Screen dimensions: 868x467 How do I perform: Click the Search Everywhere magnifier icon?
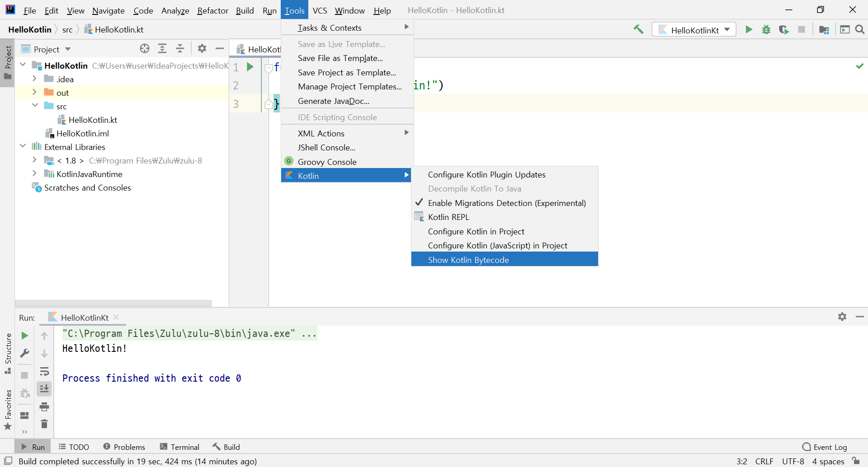[860, 30]
